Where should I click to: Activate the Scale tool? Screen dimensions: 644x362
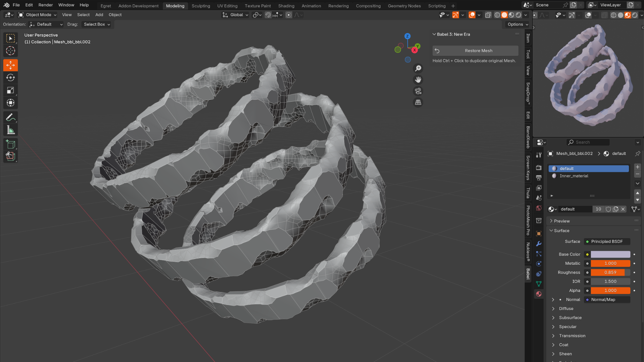coord(10,90)
